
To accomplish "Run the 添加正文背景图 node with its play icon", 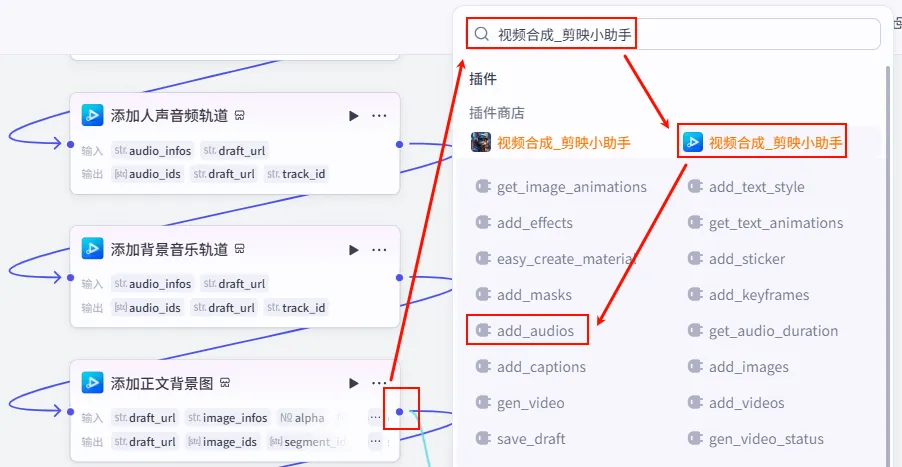I will click(354, 383).
